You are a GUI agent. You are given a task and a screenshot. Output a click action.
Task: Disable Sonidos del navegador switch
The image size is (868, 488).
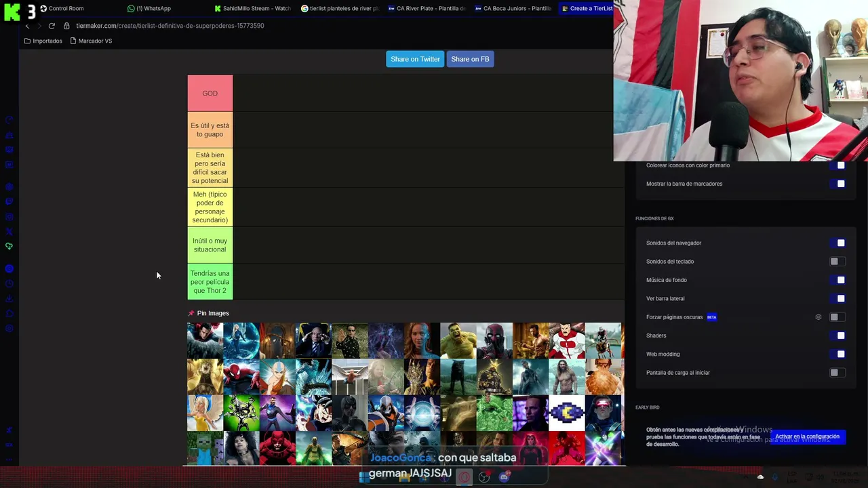tap(837, 243)
